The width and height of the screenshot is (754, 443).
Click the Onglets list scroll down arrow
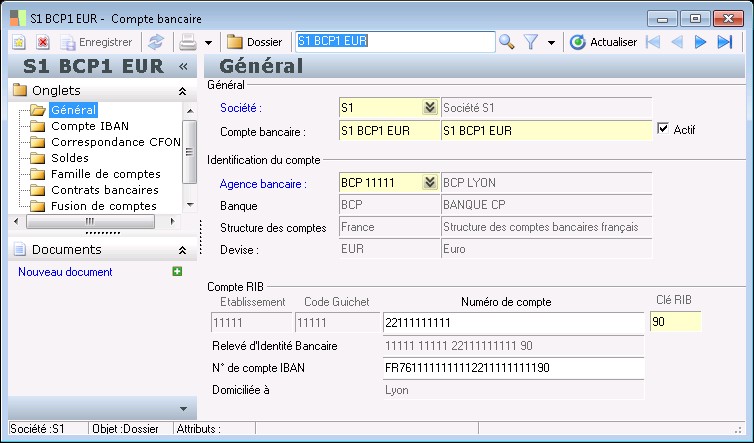point(190,204)
